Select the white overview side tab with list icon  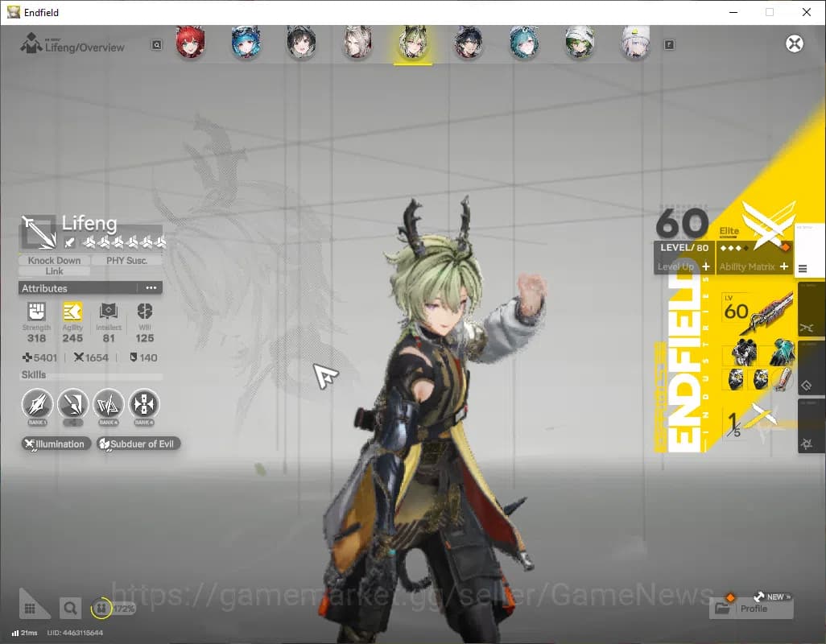[x=810, y=250]
